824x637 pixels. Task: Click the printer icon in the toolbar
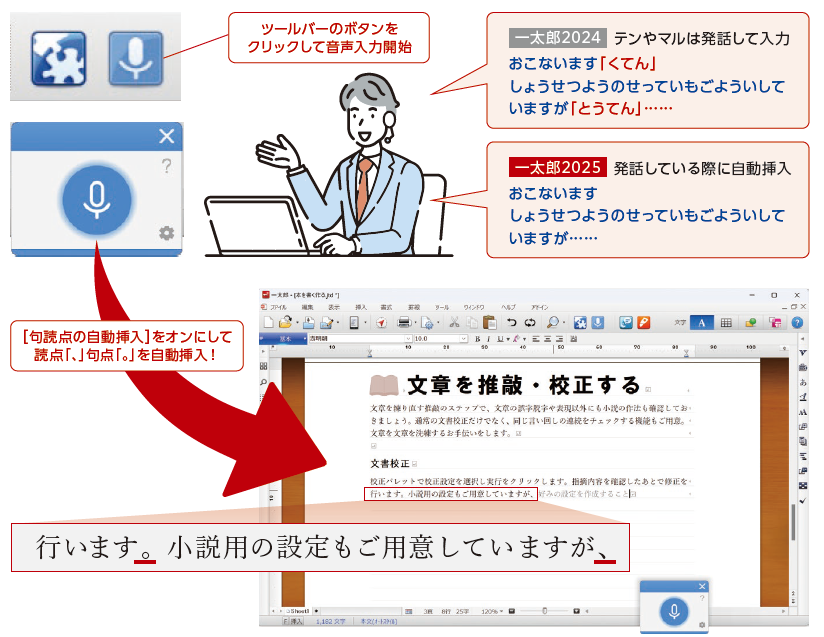click(405, 323)
